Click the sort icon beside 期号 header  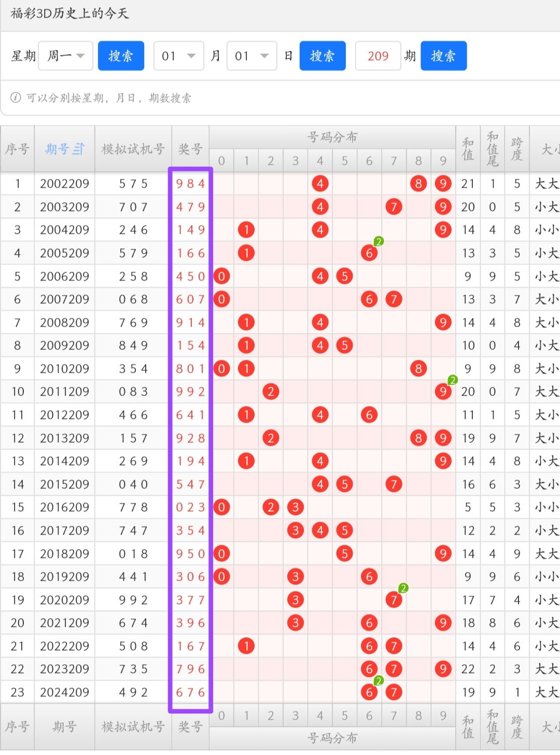[79, 149]
